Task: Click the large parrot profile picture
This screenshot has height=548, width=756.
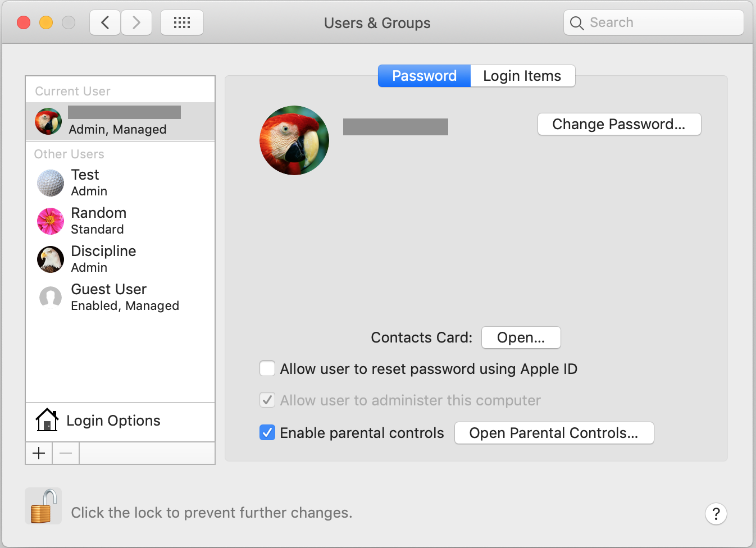Action: click(294, 140)
